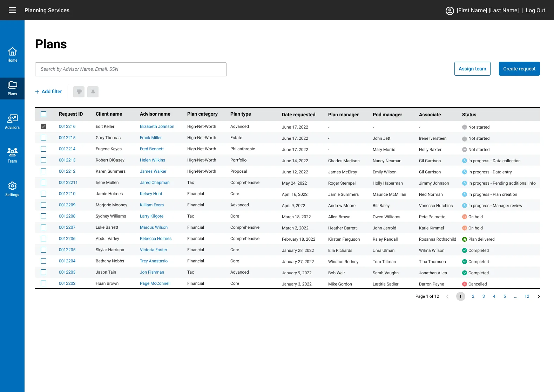Click the filter funnel icon button
Image resolution: width=554 pixels, height=392 pixels.
pyautogui.click(x=79, y=92)
